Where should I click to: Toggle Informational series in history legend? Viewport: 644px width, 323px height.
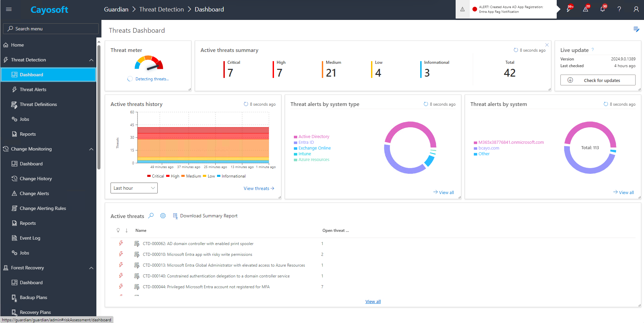click(x=232, y=176)
